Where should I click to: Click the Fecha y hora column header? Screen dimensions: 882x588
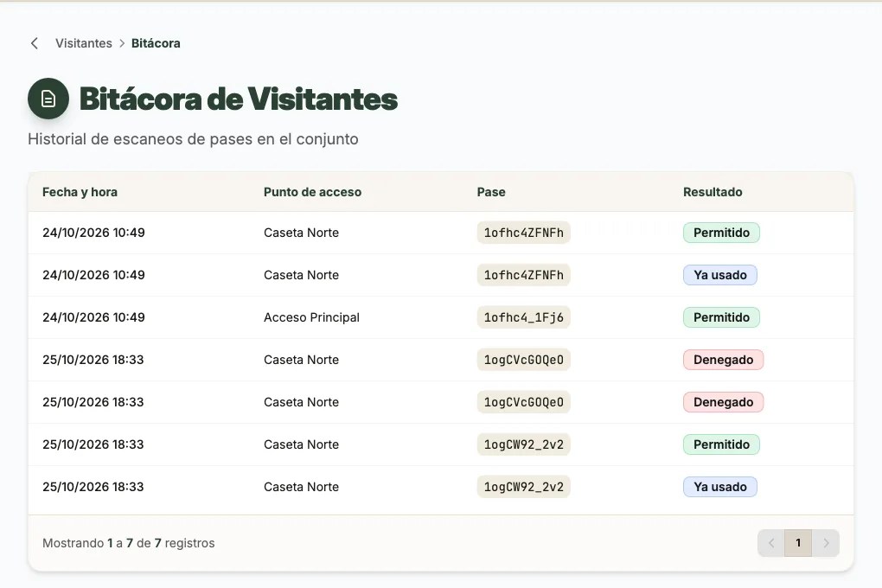(80, 192)
